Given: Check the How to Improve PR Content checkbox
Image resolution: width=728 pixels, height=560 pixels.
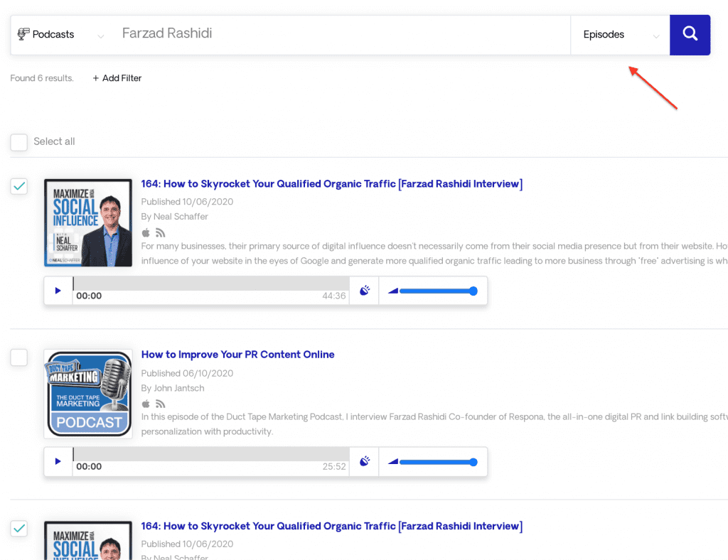Looking at the screenshot, I should point(19,357).
